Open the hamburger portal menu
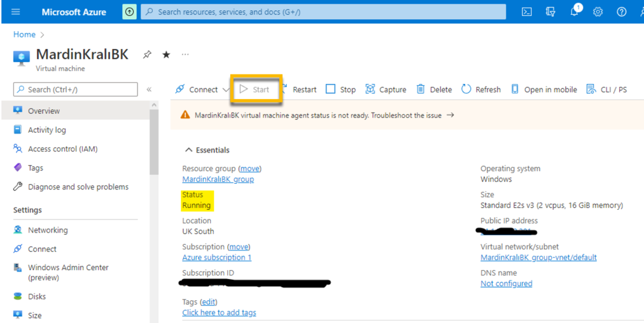 tap(16, 12)
